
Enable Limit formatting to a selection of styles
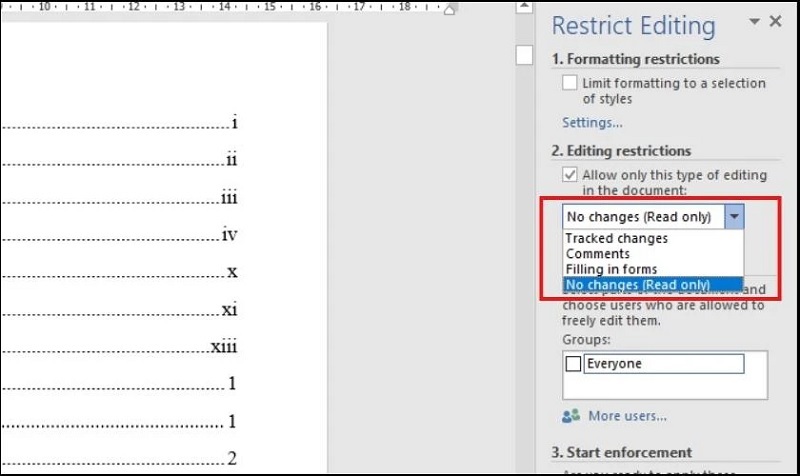(x=570, y=83)
